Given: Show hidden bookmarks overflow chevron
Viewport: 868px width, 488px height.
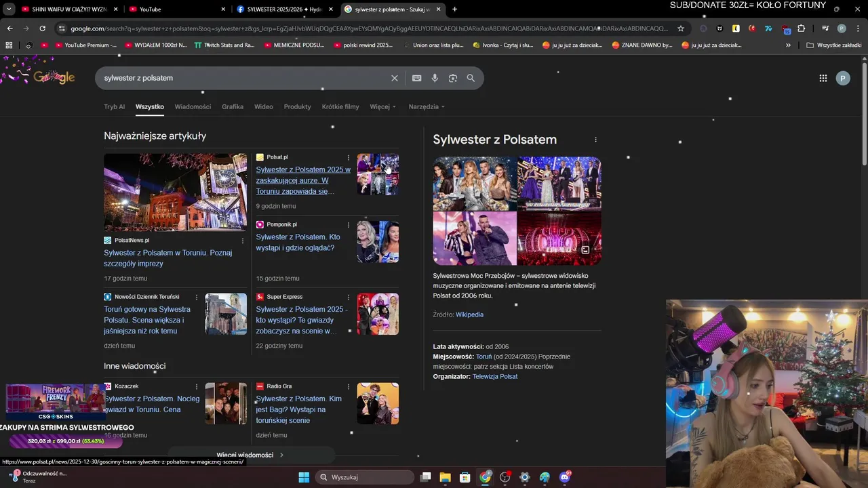Looking at the screenshot, I should tap(788, 45).
